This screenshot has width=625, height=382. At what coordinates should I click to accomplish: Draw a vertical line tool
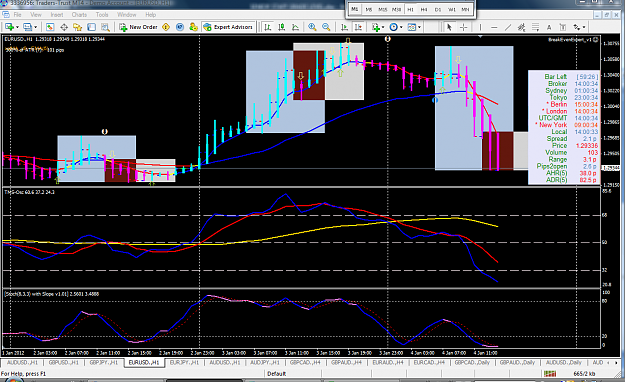(480, 27)
